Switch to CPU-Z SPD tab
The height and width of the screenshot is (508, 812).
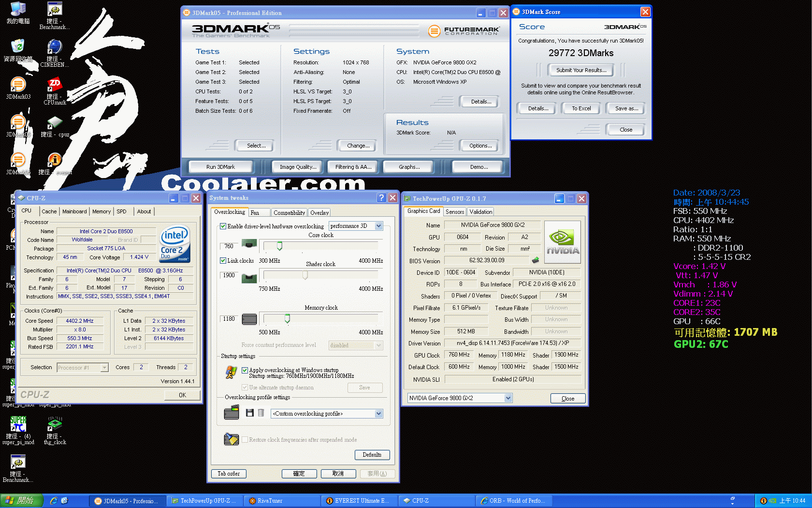click(121, 211)
